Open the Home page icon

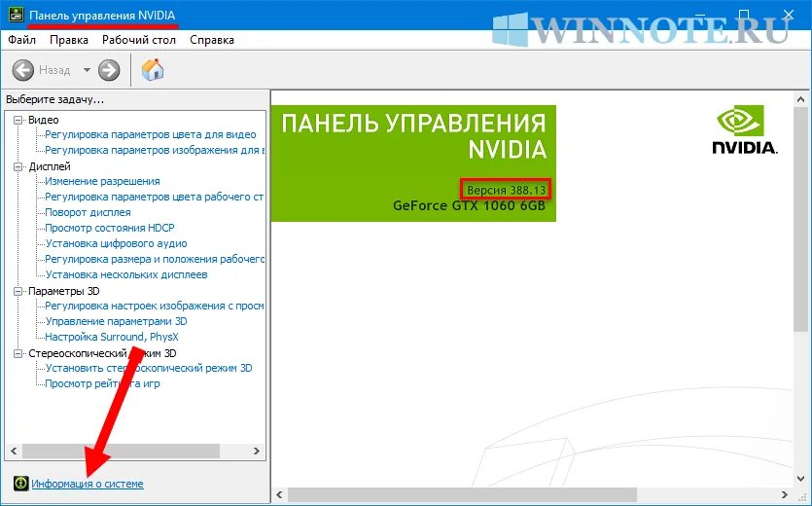[153, 69]
